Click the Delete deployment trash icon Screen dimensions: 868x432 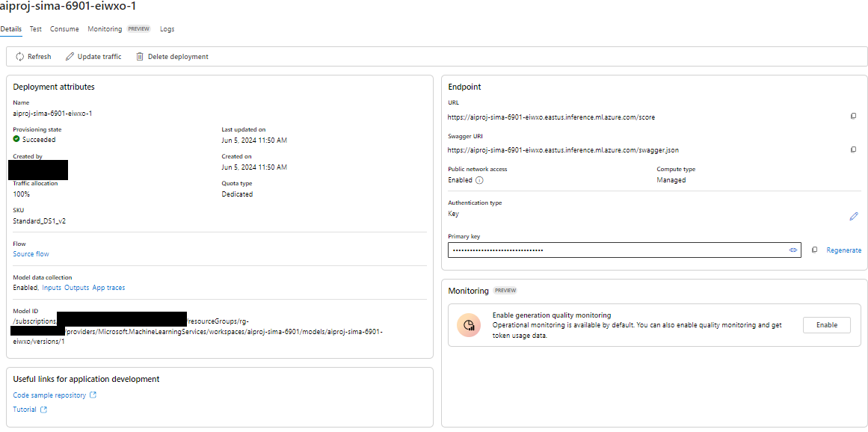click(140, 56)
